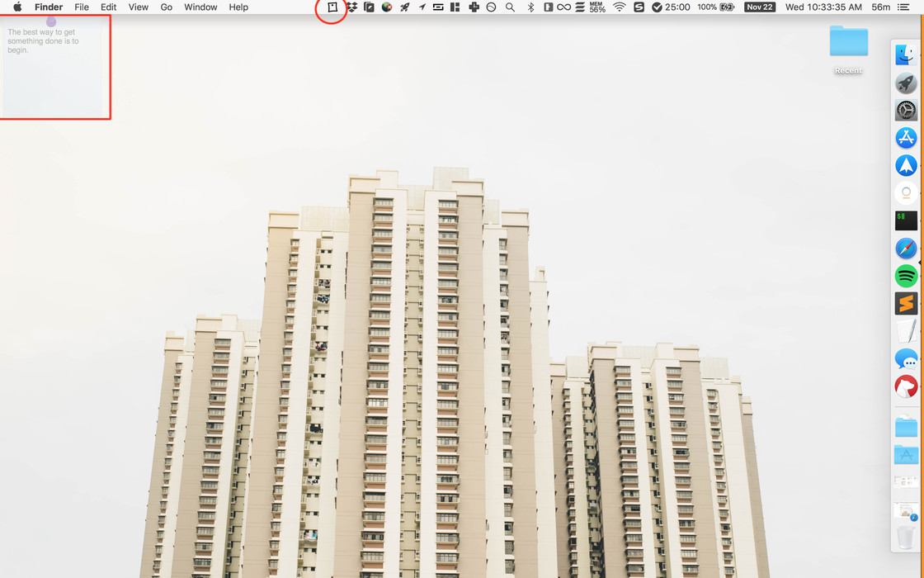Viewport: 924px width, 578px height.
Task: Open Spotlight search magnifier in menu bar
Action: pyautogui.click(x=510, y=7)
